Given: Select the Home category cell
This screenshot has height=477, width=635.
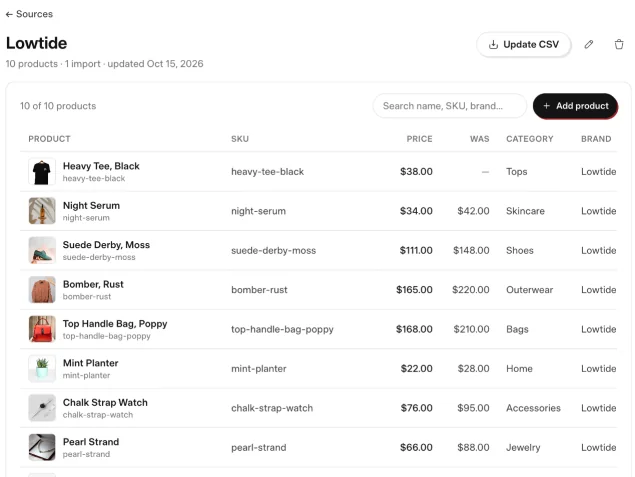Looking at the screenshot, I should (x=519, y=368).
